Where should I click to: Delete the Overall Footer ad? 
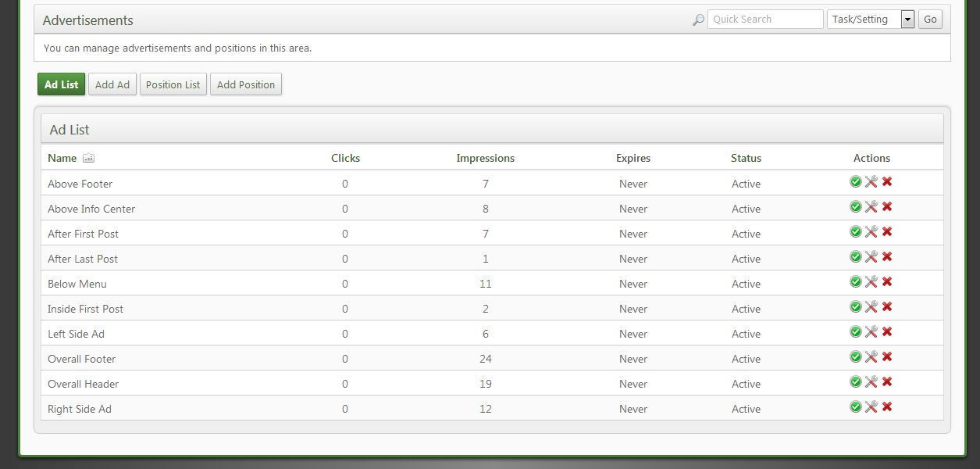click(x=887, y=356)
